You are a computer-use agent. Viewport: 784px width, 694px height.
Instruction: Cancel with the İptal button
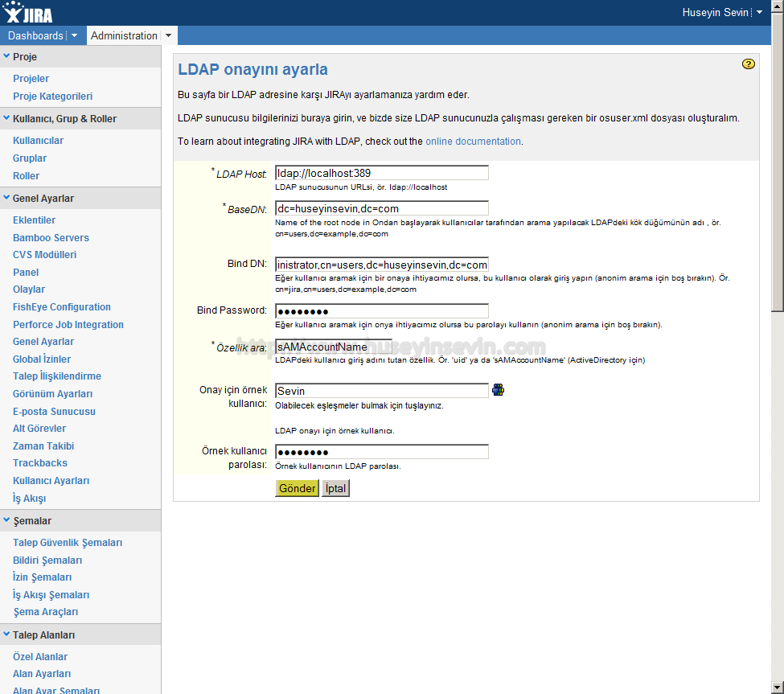tap(335, 488)
